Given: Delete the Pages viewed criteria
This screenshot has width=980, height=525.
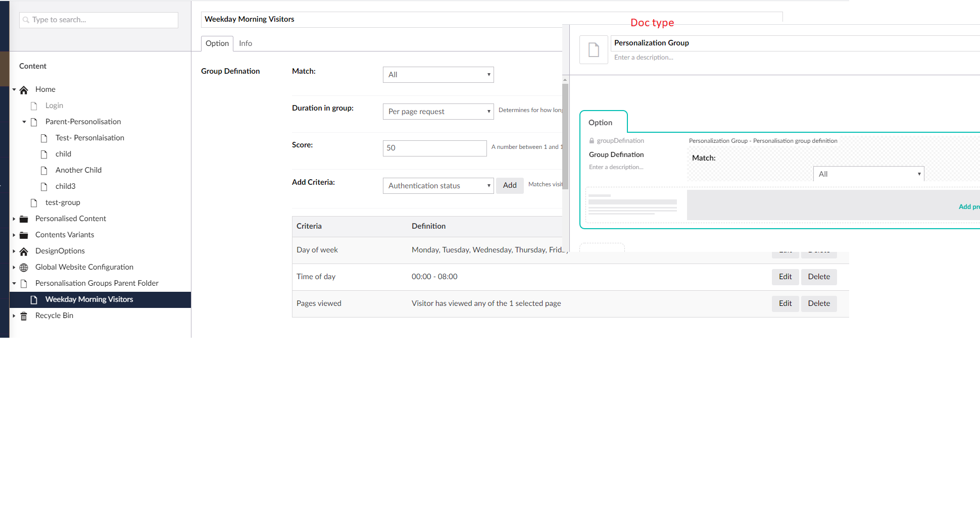Looking at the screenshot, I should pyautogui.click(x=819, y=303).
